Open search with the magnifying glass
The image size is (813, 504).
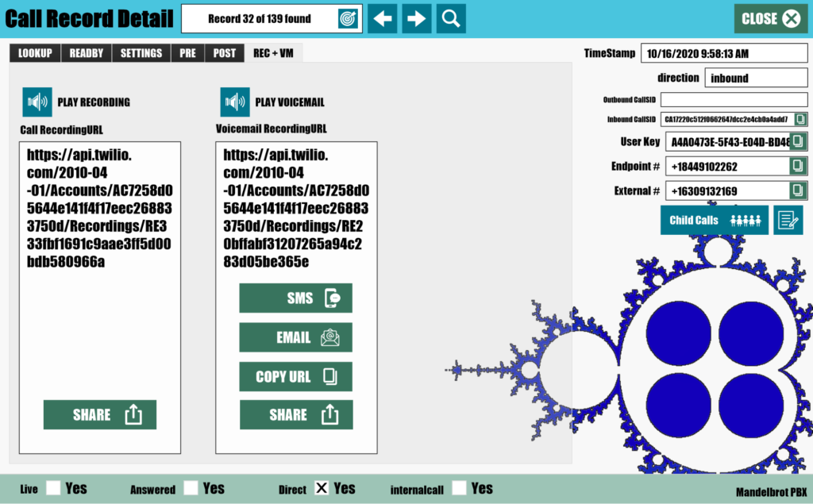[451, 19]
